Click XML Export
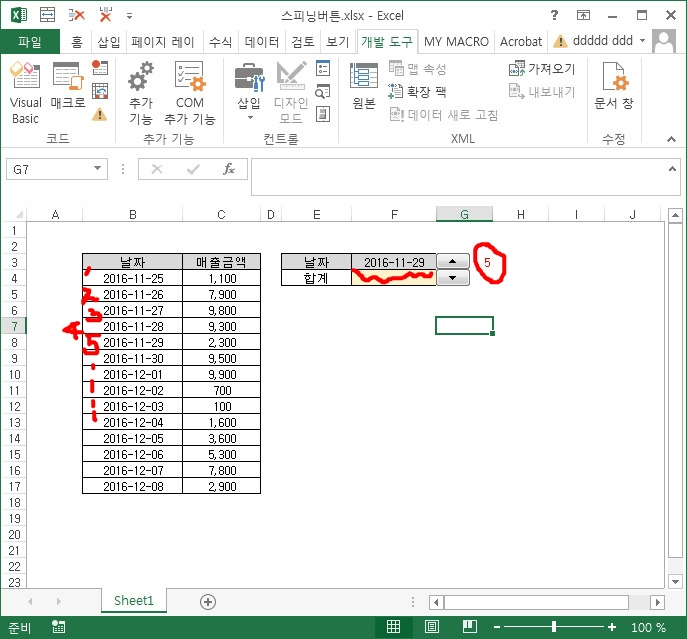 coord(542,92)
